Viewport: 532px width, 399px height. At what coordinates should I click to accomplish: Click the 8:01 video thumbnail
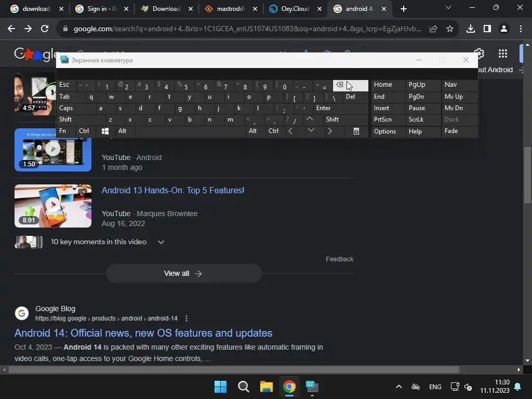(x=53, y=206)
